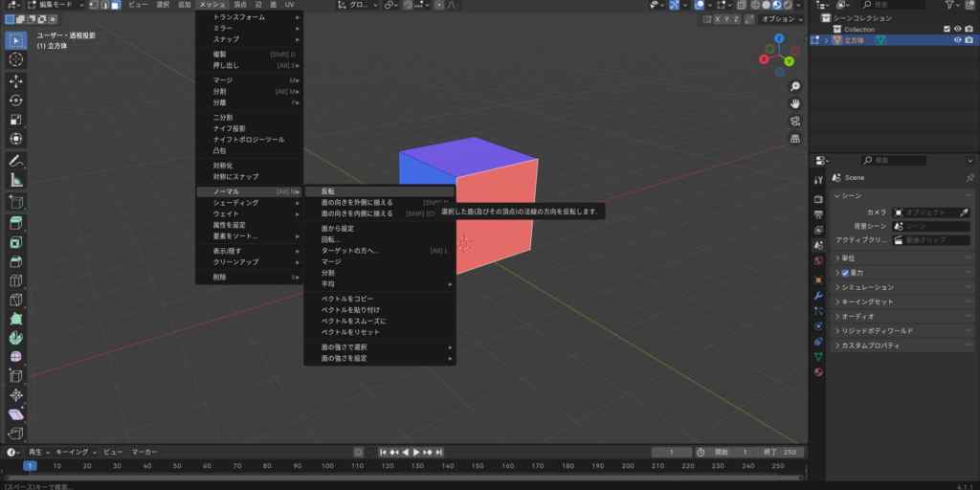980x490 pixels.
Task: Enable edge select mode
Action: pyautogui.click(x=104, y=5)
